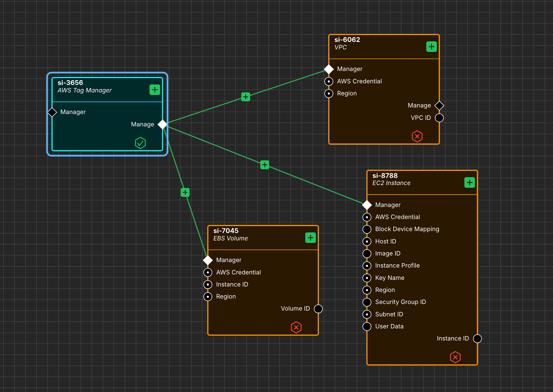The width and height of the screenshot is (553, 392).
Task: Click the Block Device Mapping socket
Action: click(367, 229)
